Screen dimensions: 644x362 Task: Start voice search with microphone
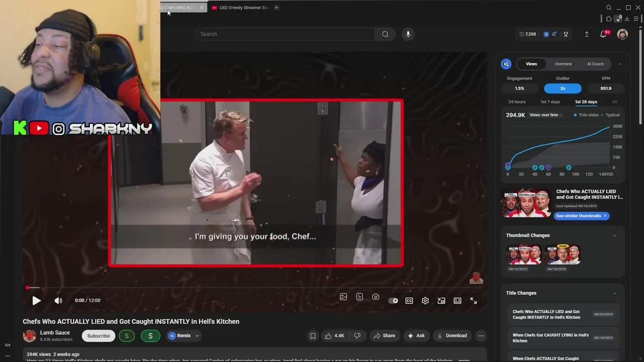(x=408, y=34)
